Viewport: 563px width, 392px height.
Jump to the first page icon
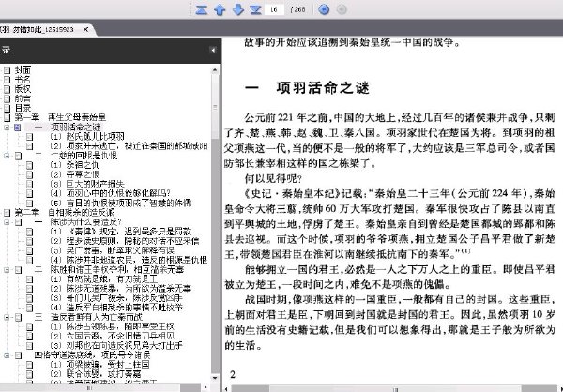coord(202,9)
